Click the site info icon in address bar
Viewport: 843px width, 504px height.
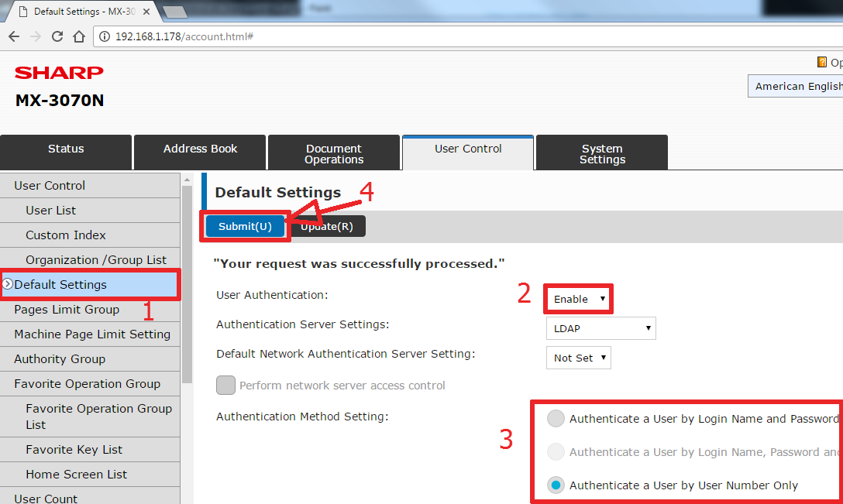pyautogui.click(x=105, y=36)
